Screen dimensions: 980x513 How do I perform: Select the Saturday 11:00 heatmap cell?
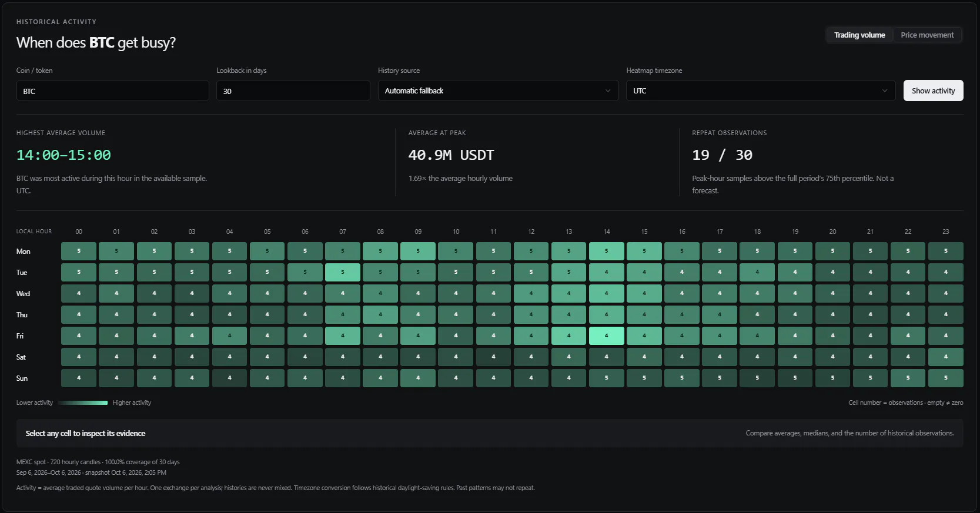tap(493, 357)
